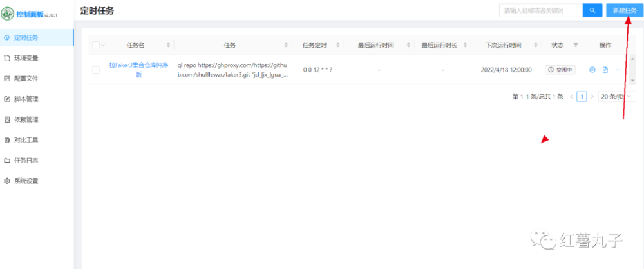
Task: Sort by 最后运行时长 column sort arrows
Action: pyautogui.click(x=466, y=45)
